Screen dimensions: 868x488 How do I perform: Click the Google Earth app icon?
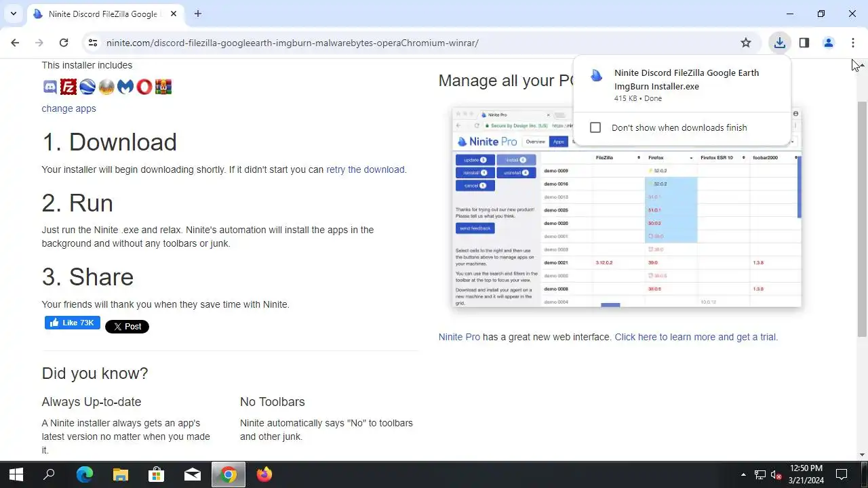(87, 87)
